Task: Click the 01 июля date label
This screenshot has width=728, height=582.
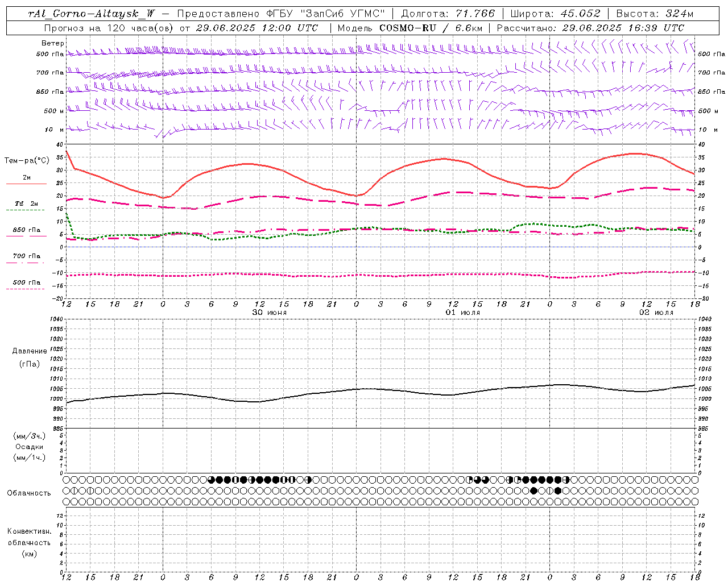Action: (463, 313)
